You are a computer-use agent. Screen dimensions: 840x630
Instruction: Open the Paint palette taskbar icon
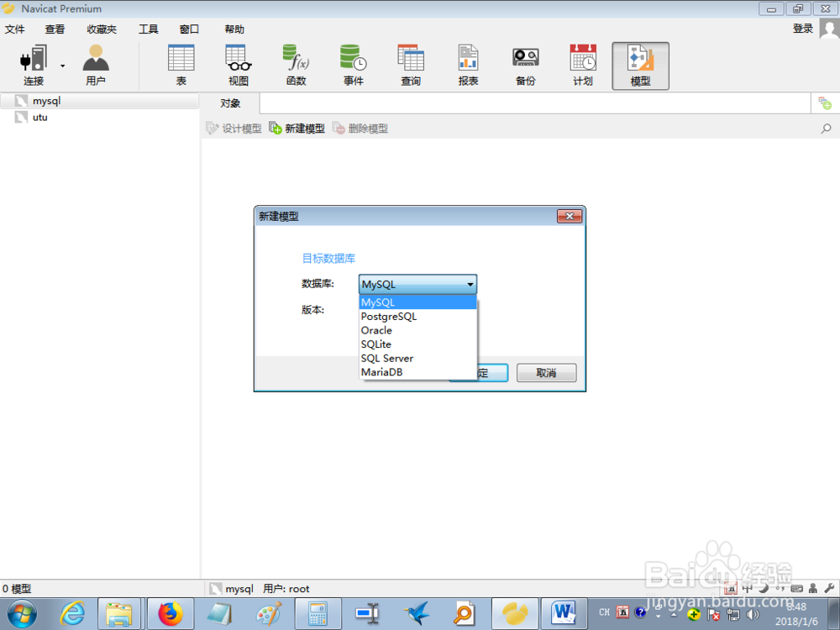point(269,614)
